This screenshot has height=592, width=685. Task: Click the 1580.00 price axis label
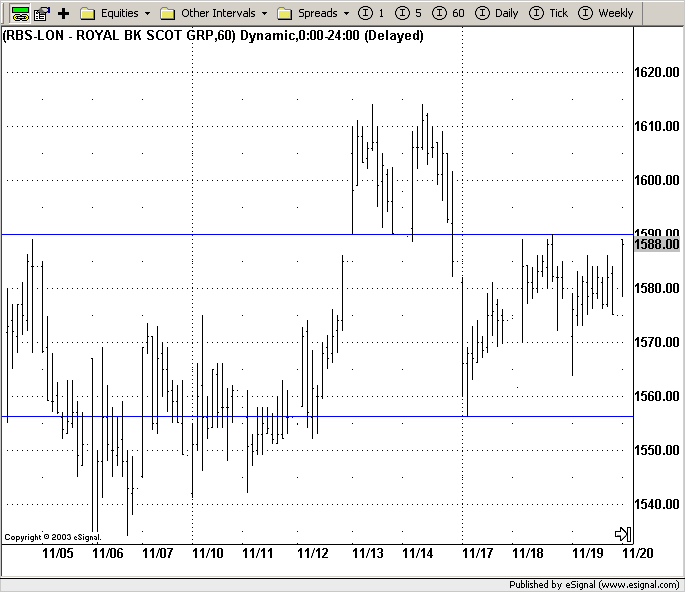click(x=657, y=288)
